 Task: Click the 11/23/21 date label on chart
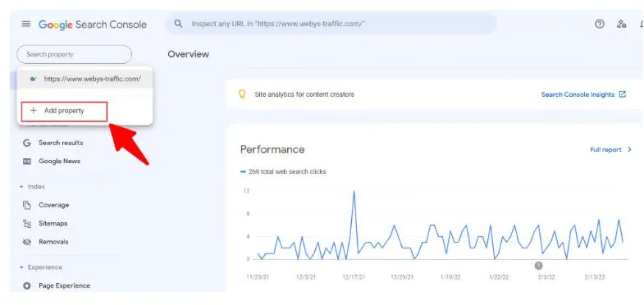258,277
